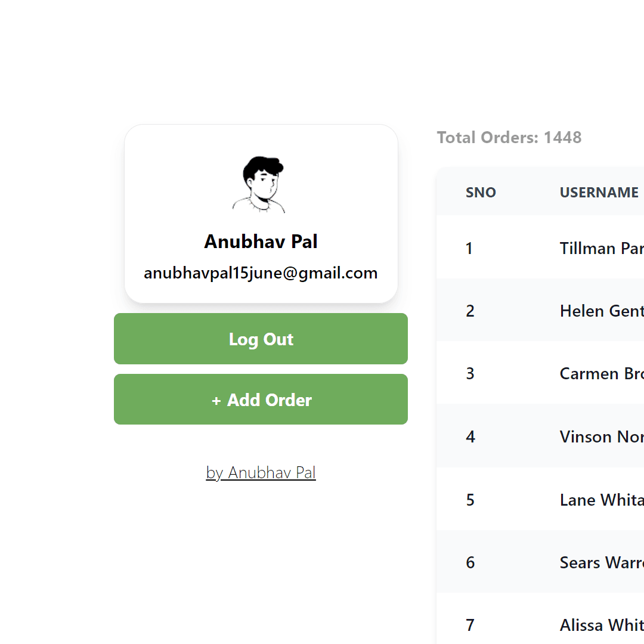Select the Tillman row username

(x=602, y=249)
